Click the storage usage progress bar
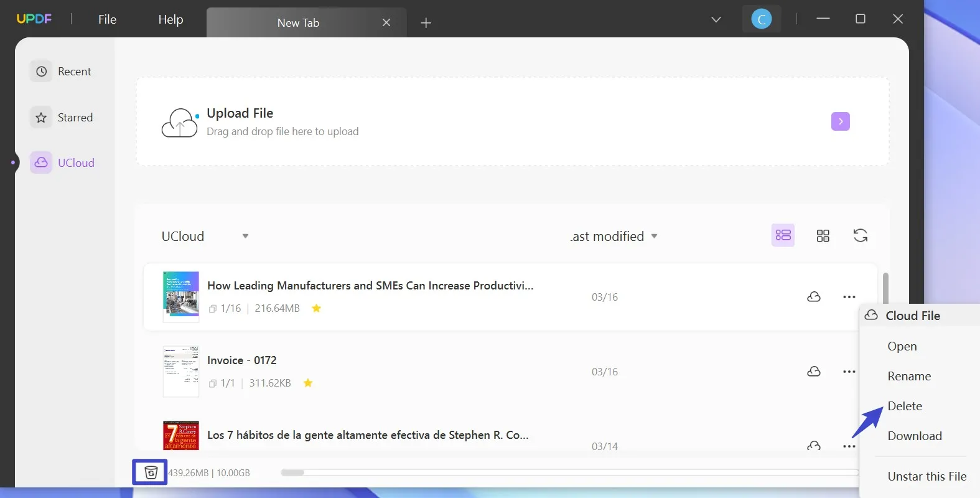The image size is (980, 498). 569,472
